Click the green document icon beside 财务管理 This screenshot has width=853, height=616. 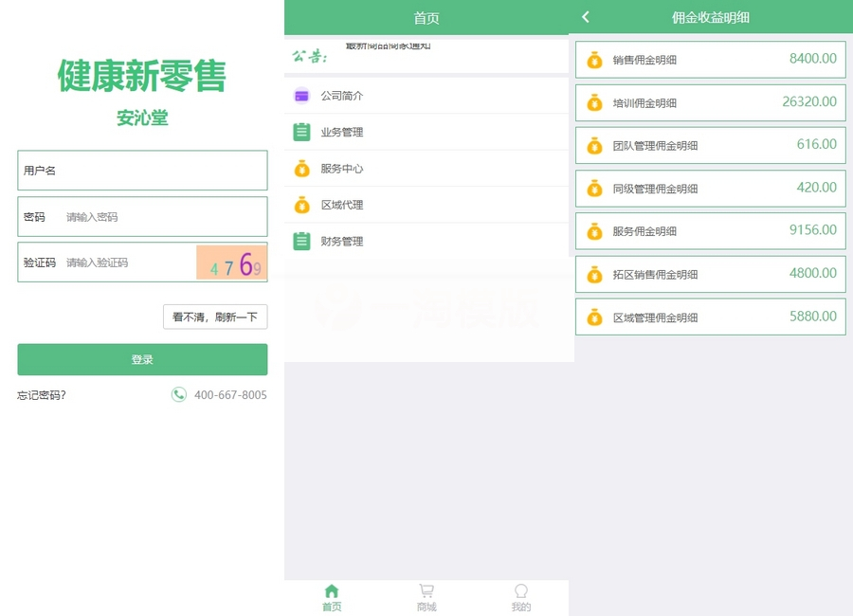(x=299, y=241)
